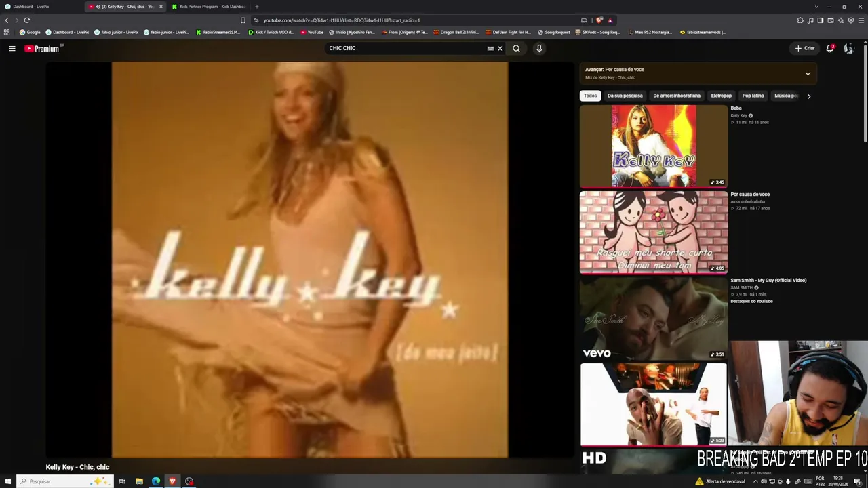
Task: Start voice search with microphone icon
Action: click(539, 49)
